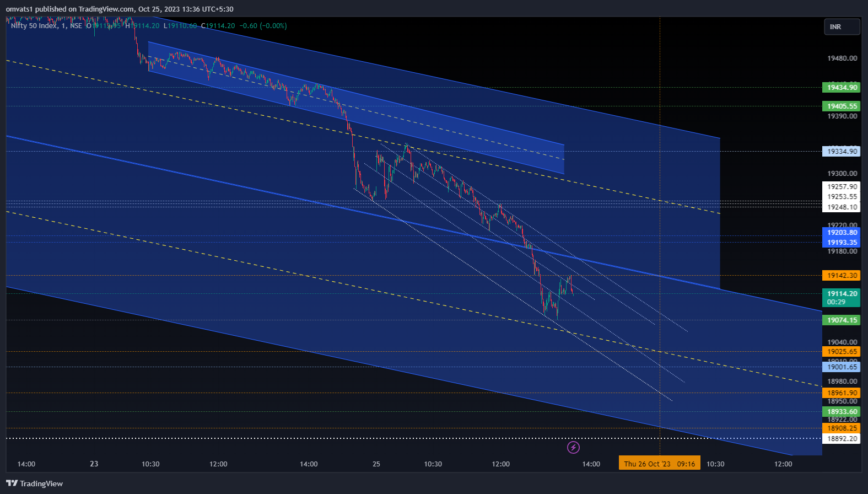
Task: Click the 19074.15 green price label
Action: pos(841,320)
